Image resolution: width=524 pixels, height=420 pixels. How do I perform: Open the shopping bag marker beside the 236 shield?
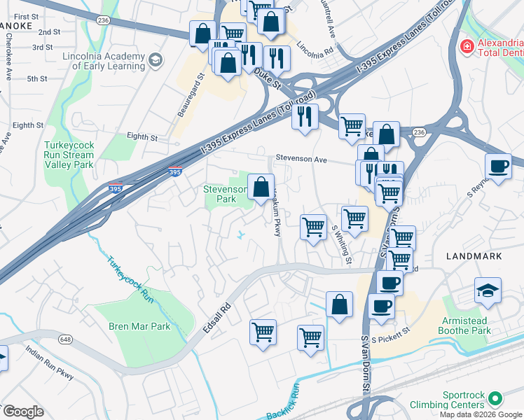pyautogui.click(x=386, y=134)
